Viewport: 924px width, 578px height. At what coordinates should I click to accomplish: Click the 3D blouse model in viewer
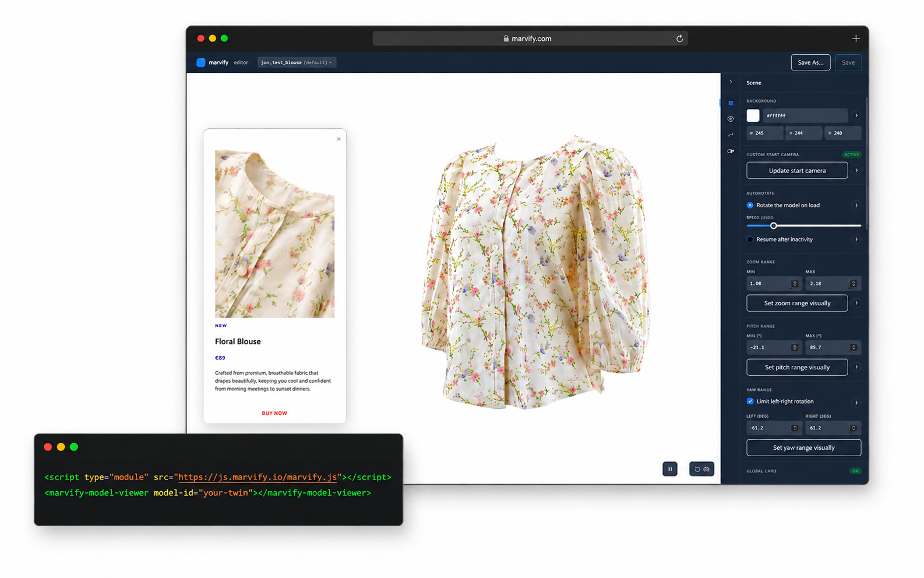536,273
